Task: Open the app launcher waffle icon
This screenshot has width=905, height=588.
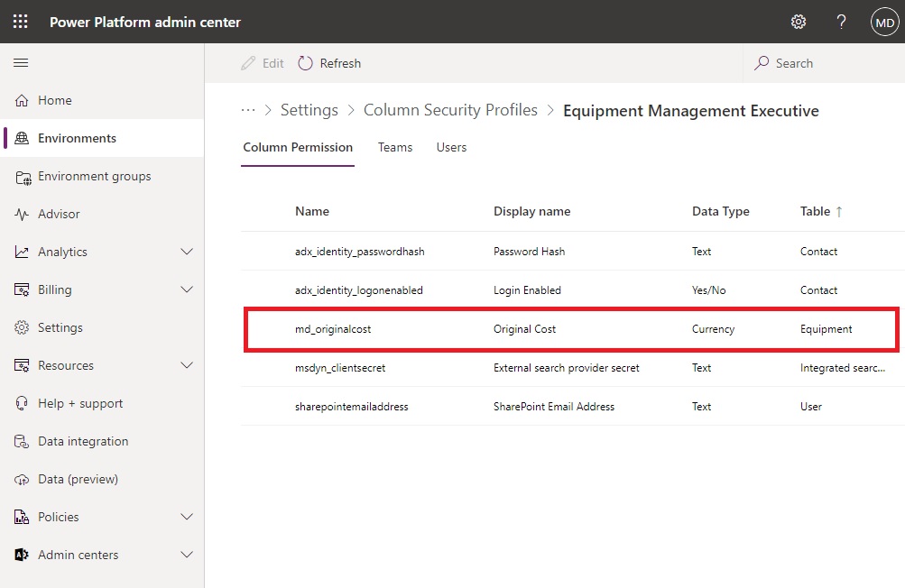Action: [x=20, y=22]
